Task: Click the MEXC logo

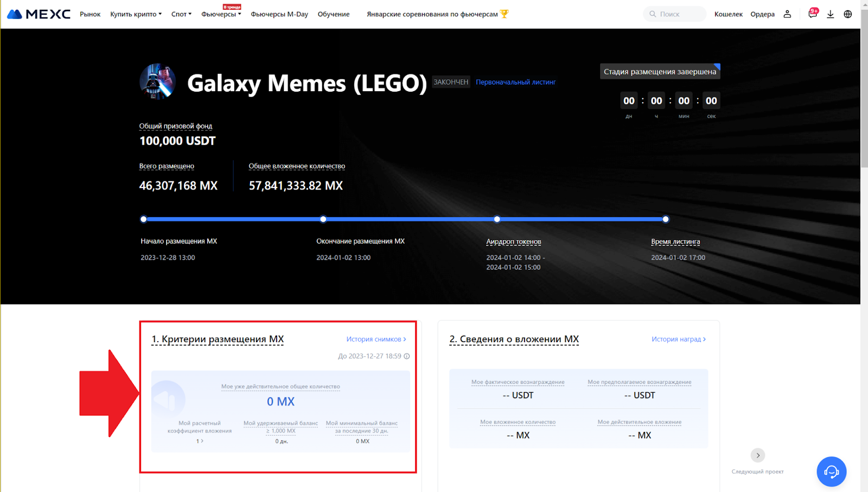Action: click(39, 14)
